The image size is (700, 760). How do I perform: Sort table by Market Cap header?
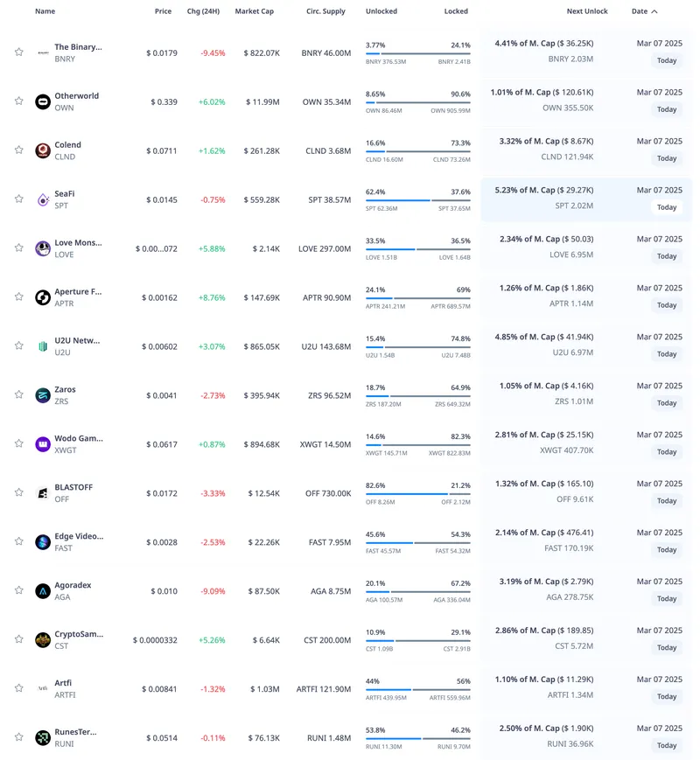click(x=255, y=12)
